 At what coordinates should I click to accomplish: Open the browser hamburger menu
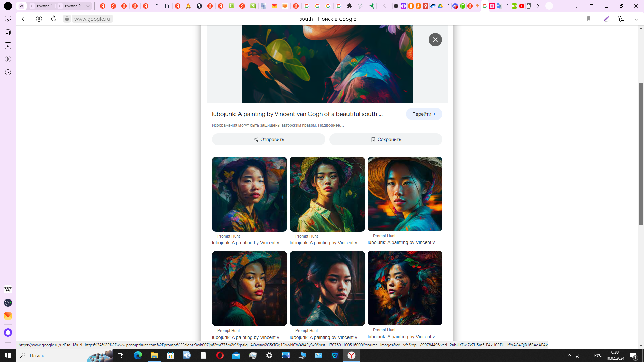click(x=592, y=6)
